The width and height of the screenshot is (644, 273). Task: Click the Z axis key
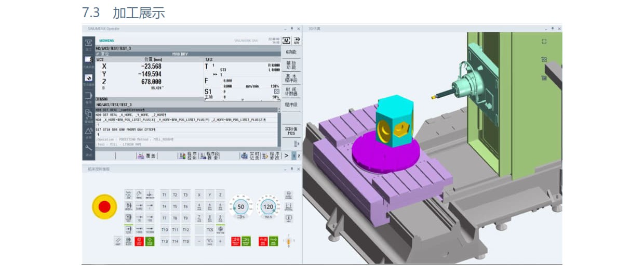click(x=220, y=194)
